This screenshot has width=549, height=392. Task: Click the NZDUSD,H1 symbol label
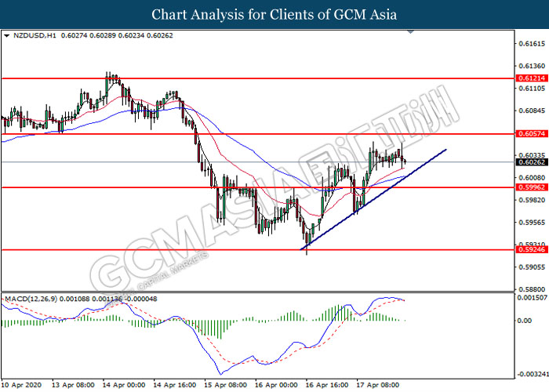click(35, 35)
